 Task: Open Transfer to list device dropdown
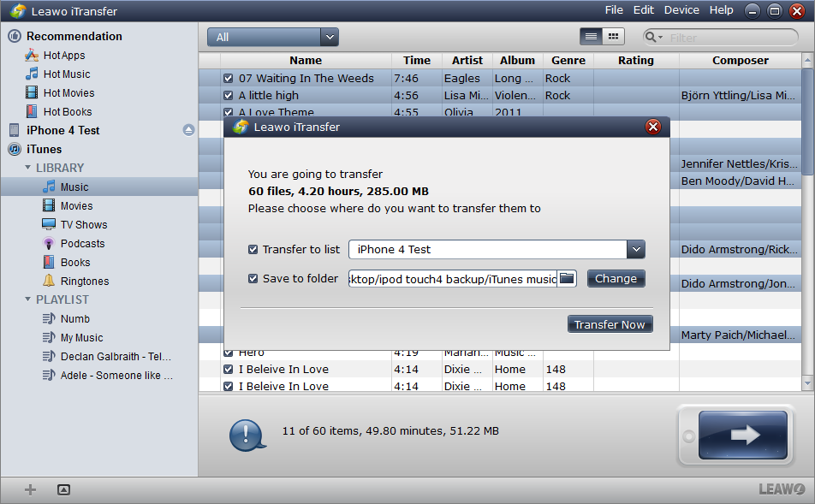(x=636, y=249)
